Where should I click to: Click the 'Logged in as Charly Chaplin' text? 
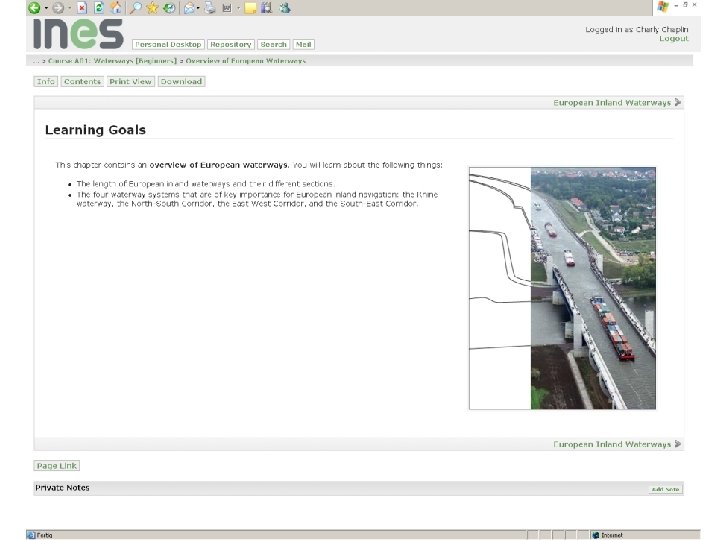pos(636,29)
